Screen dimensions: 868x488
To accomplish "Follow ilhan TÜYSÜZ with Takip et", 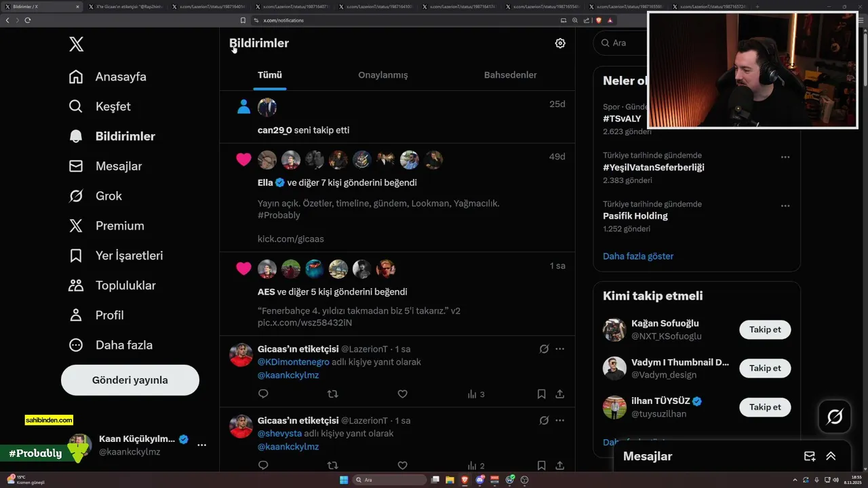I will (765, 407).
